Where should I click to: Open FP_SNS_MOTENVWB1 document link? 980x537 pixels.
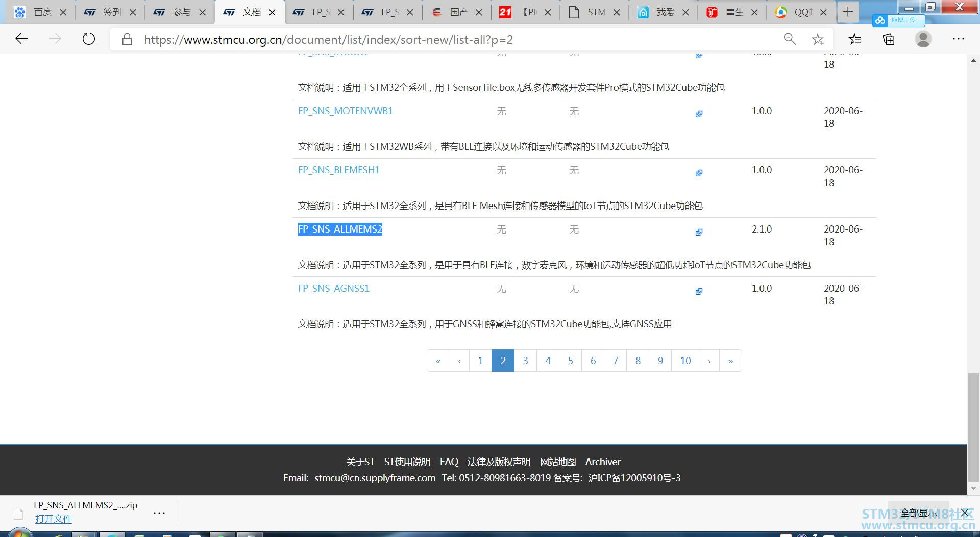point(346,111)
